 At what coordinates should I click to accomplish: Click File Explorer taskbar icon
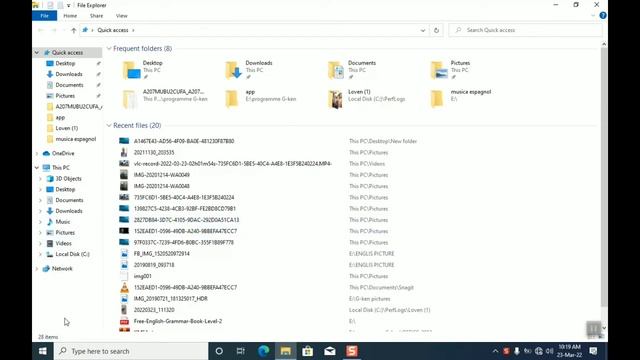285,351
